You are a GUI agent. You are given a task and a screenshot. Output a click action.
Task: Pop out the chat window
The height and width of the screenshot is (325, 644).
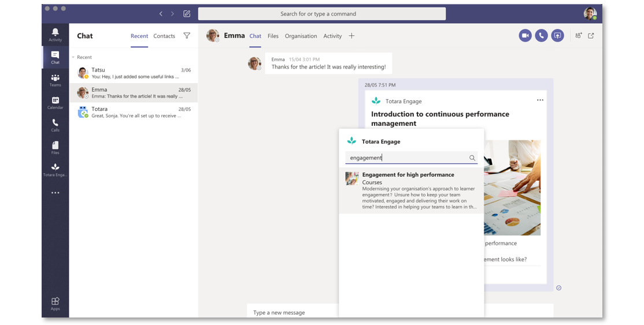pyautogui.click(x=591, y=36)
